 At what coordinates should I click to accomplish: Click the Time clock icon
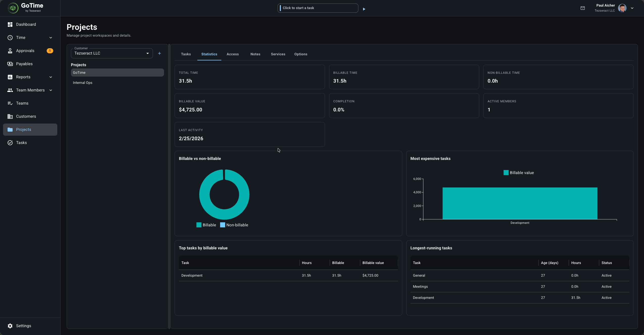[x=10, y=38]
